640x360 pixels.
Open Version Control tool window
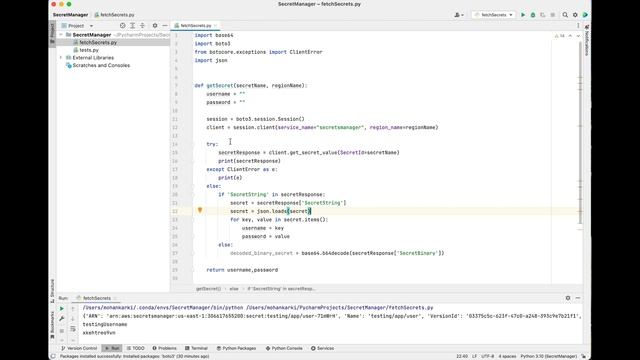pos(79,348)
